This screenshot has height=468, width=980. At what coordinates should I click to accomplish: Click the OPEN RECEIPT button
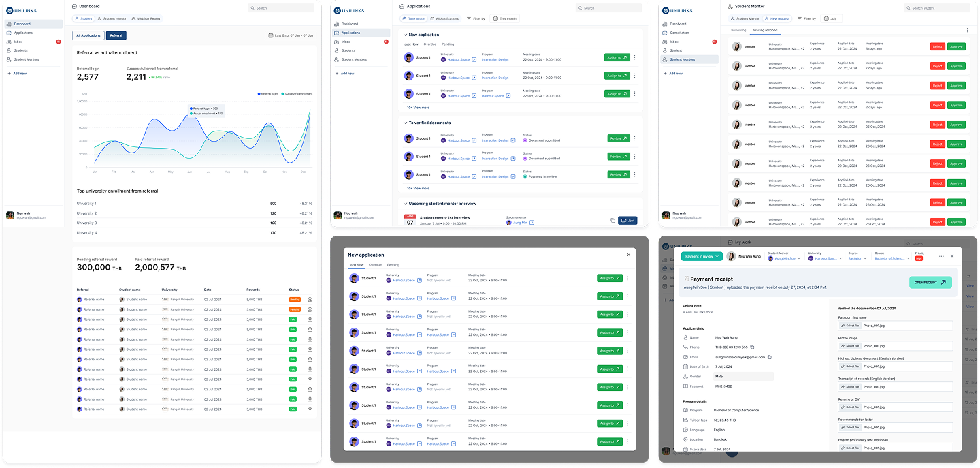(x=930, y=282)
